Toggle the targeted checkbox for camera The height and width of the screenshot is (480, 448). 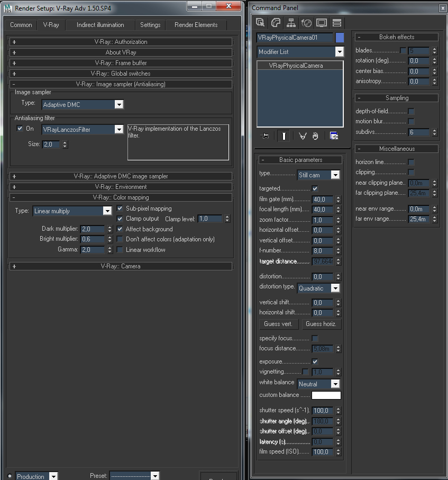coord(315,188)
